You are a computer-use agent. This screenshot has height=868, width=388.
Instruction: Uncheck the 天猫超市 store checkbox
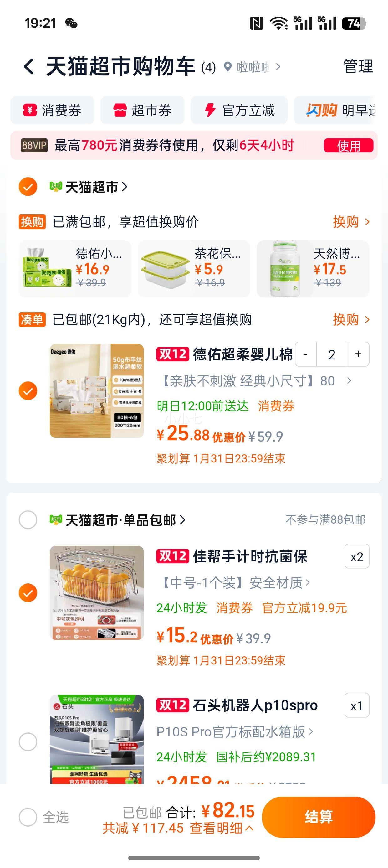click(x=28, y=186)
